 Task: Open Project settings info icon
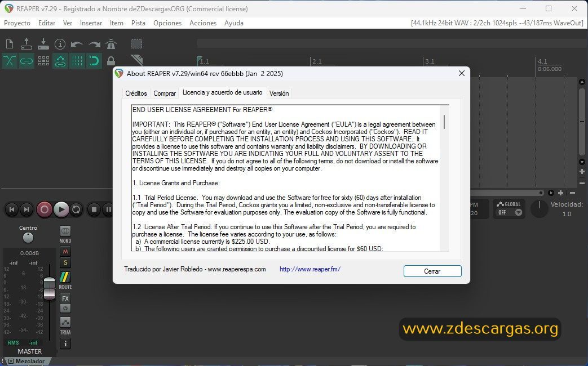point(60,44)
